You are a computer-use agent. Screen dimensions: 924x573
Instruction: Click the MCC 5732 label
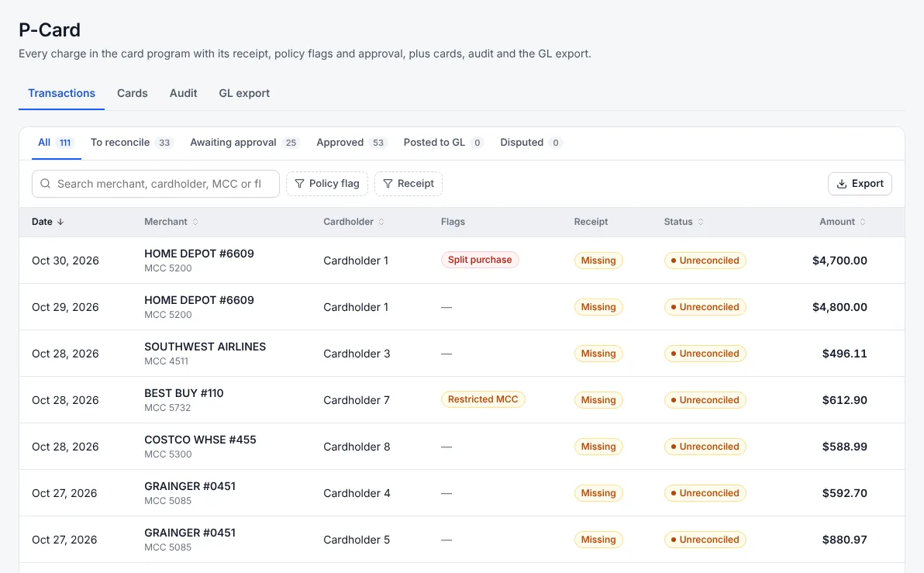(x=167, y=408)
